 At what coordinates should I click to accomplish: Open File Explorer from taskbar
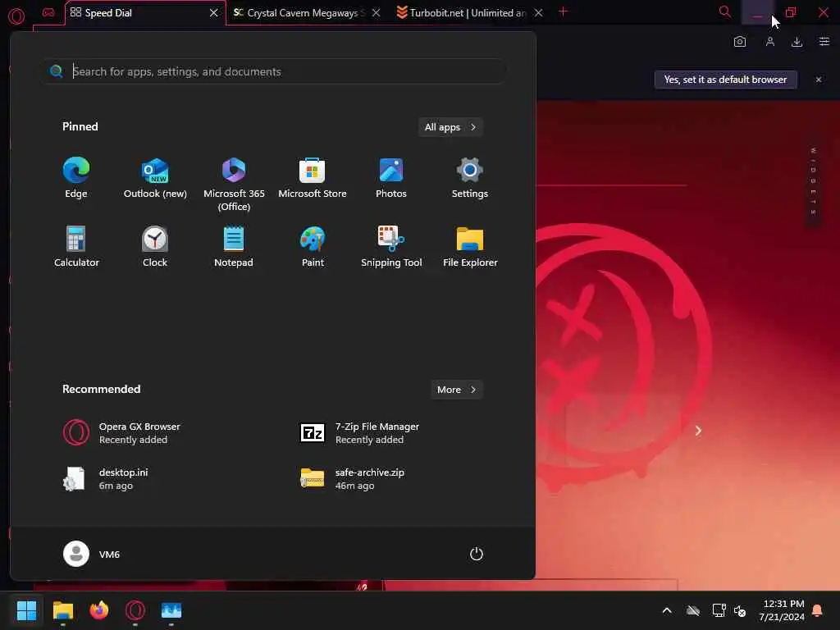click(62, 610)
